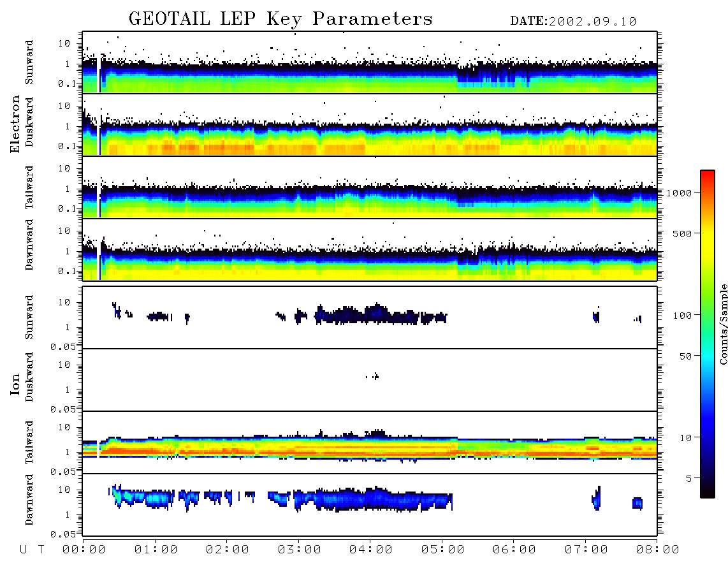Click the 0.05 y-tick of Ion Sunward panel
Screen dimensions: 728x561
click(x=63, y=346)
